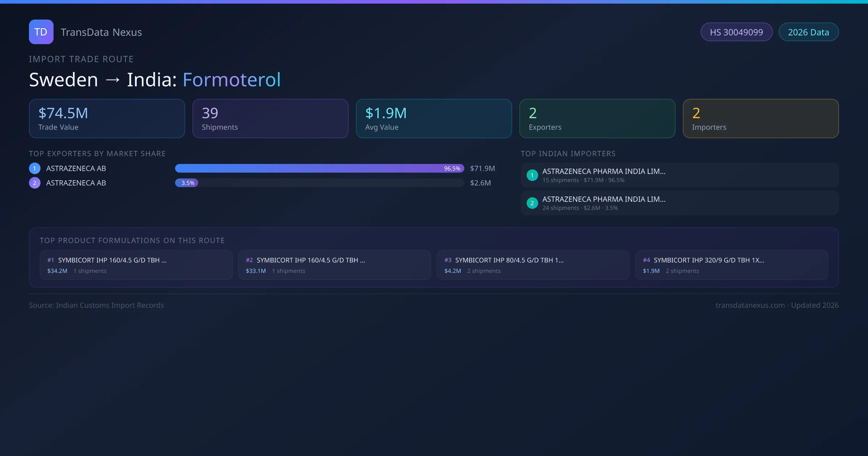Click the TD logo icon
The image size is (868, 456).
coord(41,32)
